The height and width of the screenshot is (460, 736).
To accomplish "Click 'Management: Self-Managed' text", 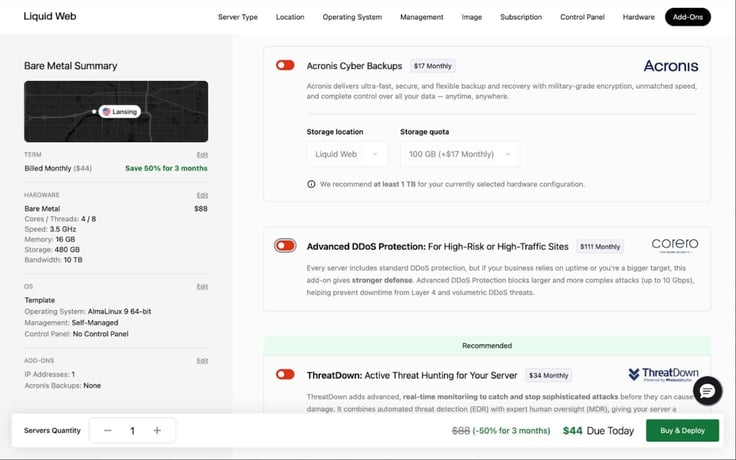I will (x=71, y=322).
